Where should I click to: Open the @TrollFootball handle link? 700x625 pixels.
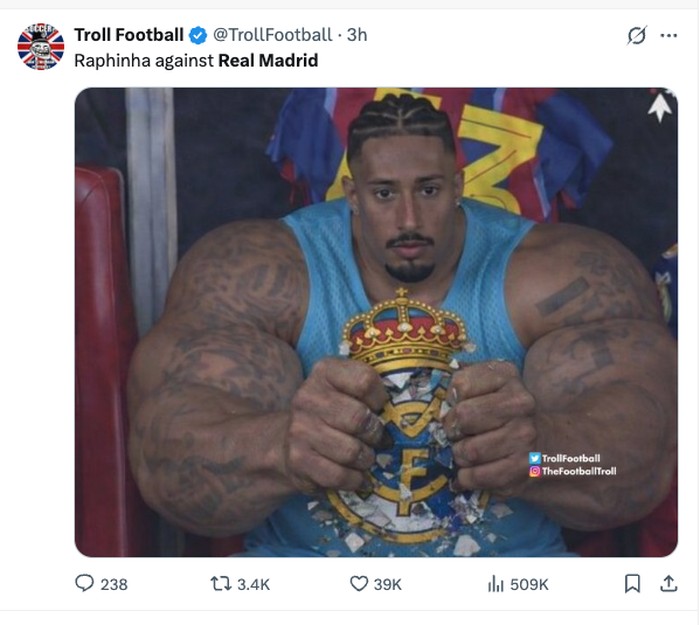[272, 35]
